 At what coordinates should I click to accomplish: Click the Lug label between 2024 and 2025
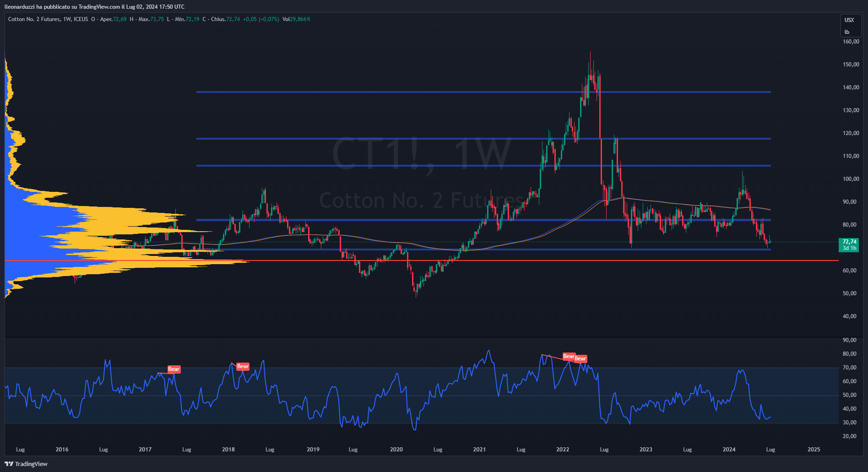(x=770, y=450)
